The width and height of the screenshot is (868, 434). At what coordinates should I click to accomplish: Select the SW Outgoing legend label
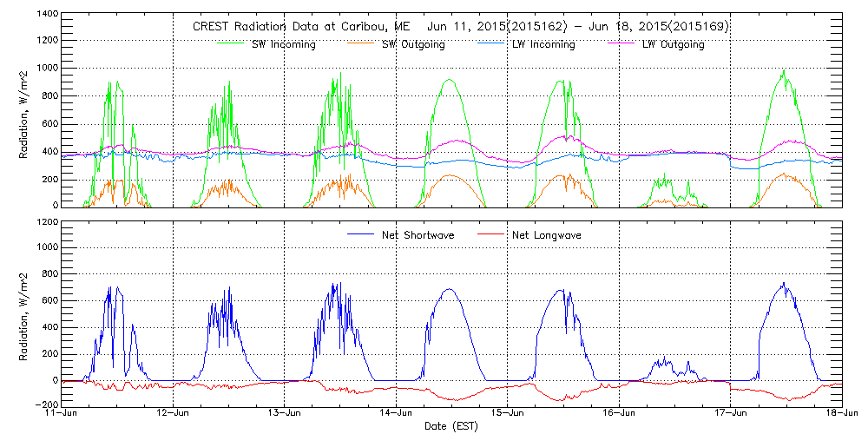413,44
